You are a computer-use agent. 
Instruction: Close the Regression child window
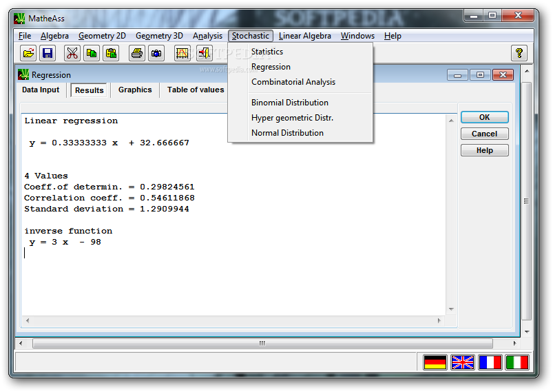(x=503, y=75)
